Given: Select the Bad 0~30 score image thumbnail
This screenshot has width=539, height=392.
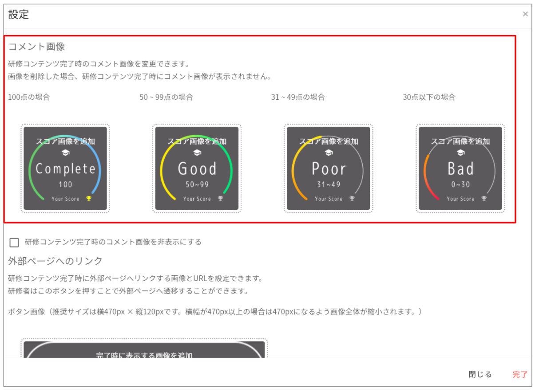Looking at the screenshot, I should (460, 169).
